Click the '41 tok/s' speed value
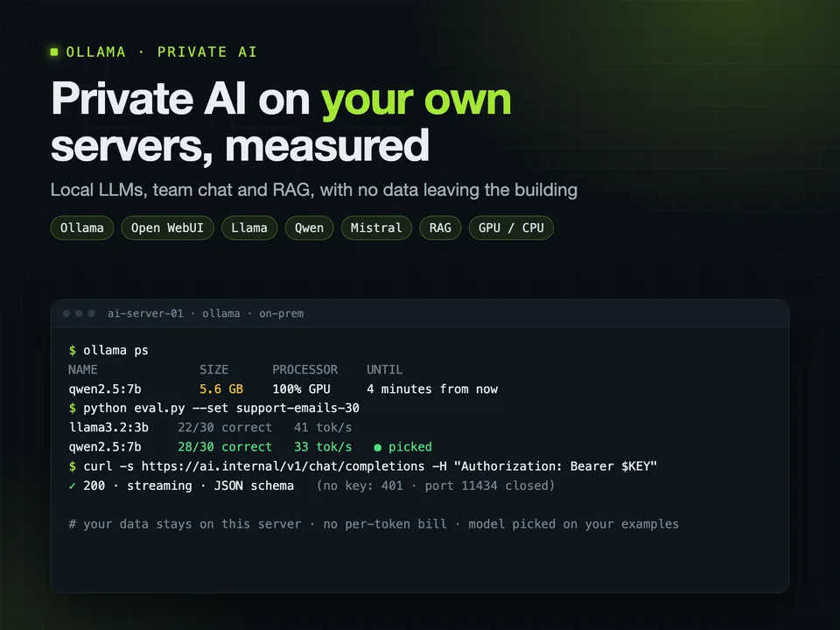The height and width of the screenshot is (630, 840). (323, 428)
